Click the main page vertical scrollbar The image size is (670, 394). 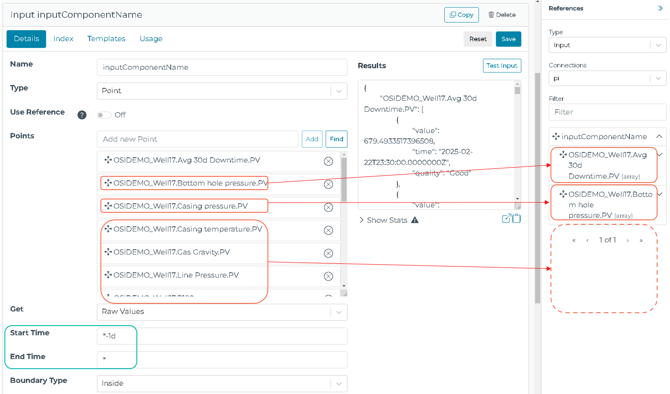tap(538, 188)
